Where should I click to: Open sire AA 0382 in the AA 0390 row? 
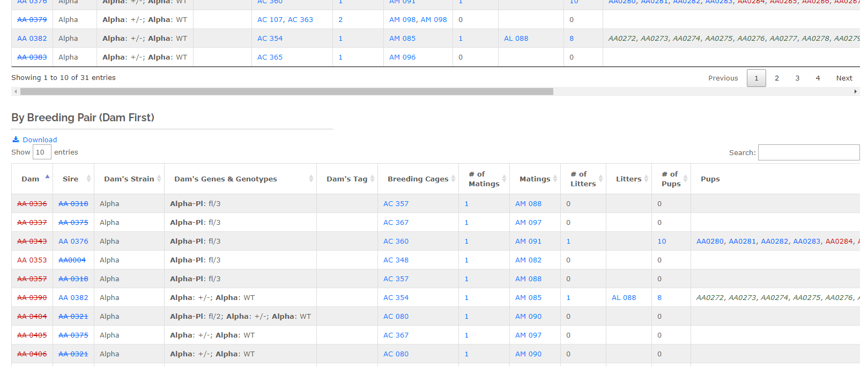73,297
